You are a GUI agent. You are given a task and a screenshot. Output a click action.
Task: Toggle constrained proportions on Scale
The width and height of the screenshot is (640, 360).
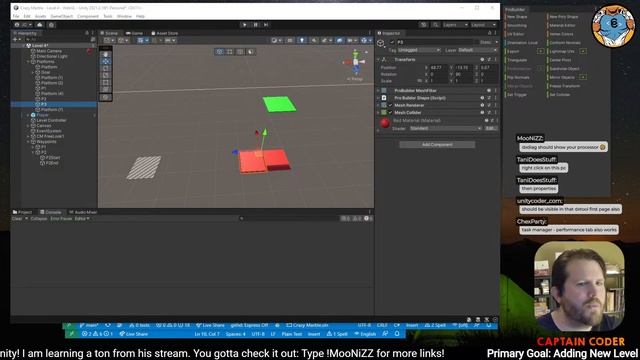[419, 81]
